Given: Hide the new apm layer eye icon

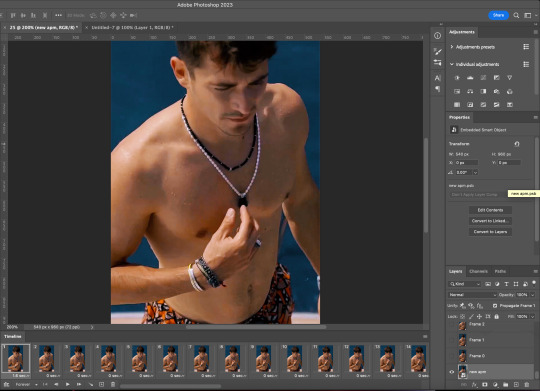Looking at the screenshot, I should point(451,372).
